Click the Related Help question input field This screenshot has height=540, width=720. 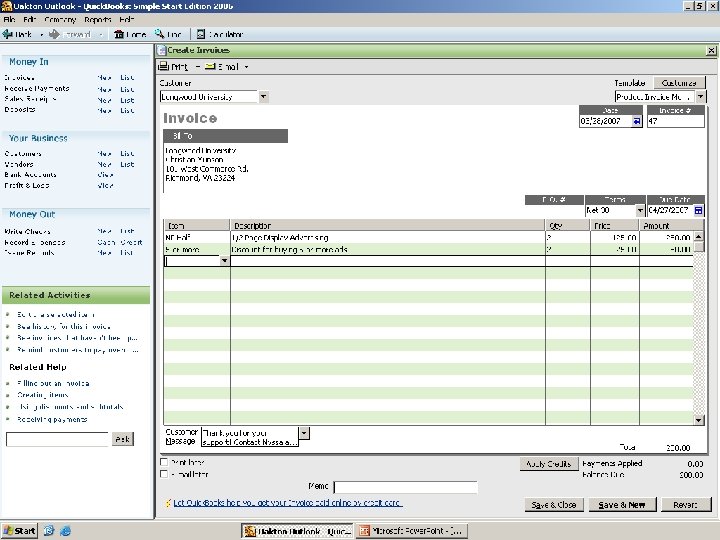pos(57,439)
